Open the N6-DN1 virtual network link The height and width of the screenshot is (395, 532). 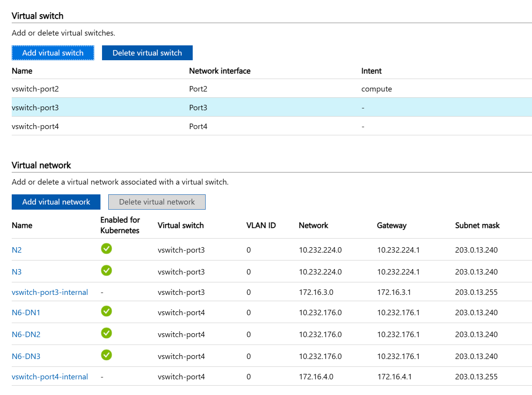[x=26, y=312]
